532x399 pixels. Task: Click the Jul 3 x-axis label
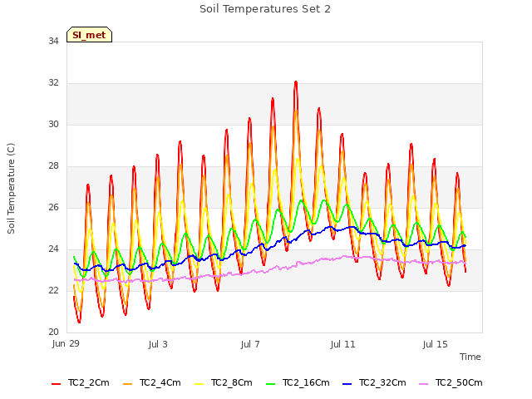158,344
